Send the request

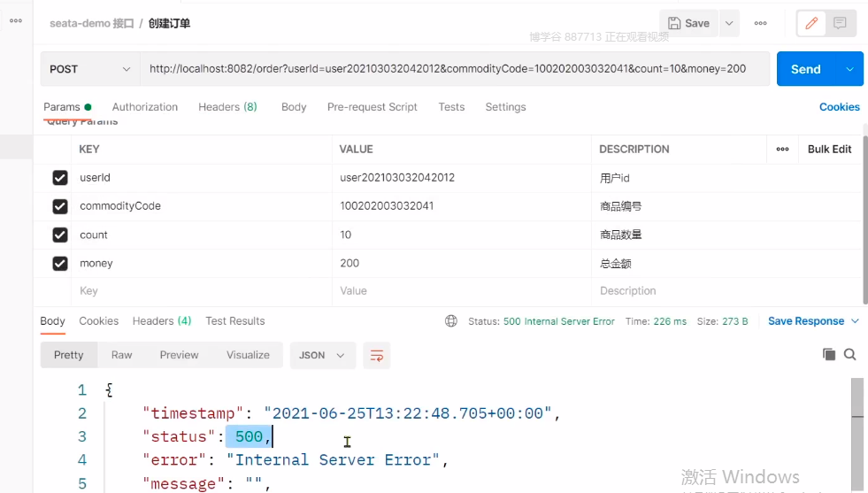click(x=805, y=69)
